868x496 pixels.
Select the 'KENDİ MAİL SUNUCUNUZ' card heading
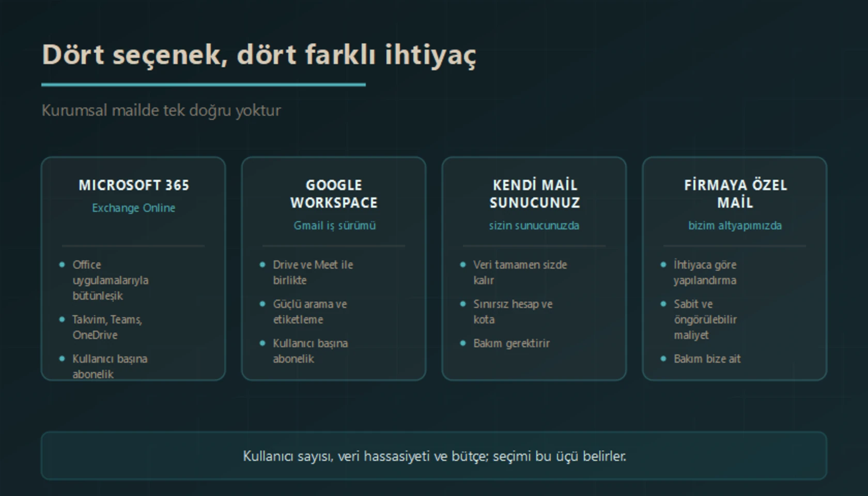pos(534,194)
